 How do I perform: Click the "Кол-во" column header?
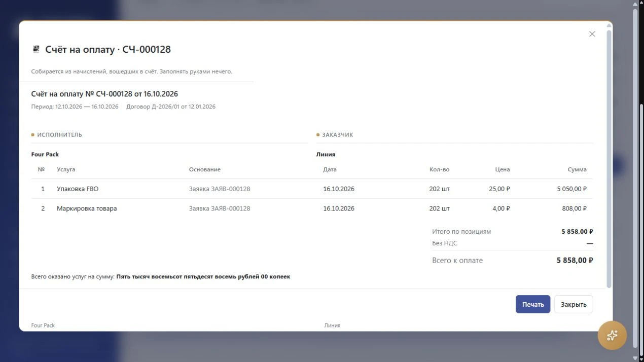(x=439, y=169)
